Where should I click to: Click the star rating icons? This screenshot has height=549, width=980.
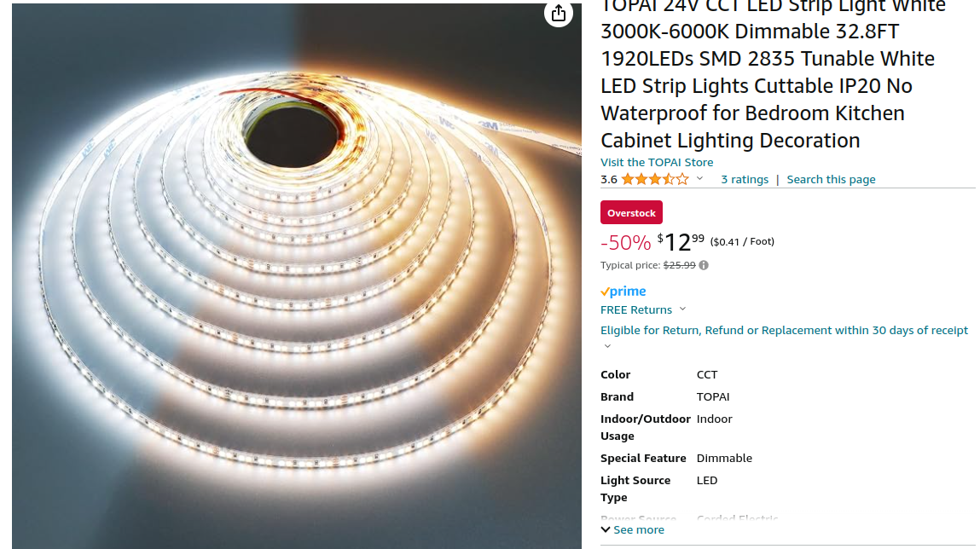[x=655, y=180]
